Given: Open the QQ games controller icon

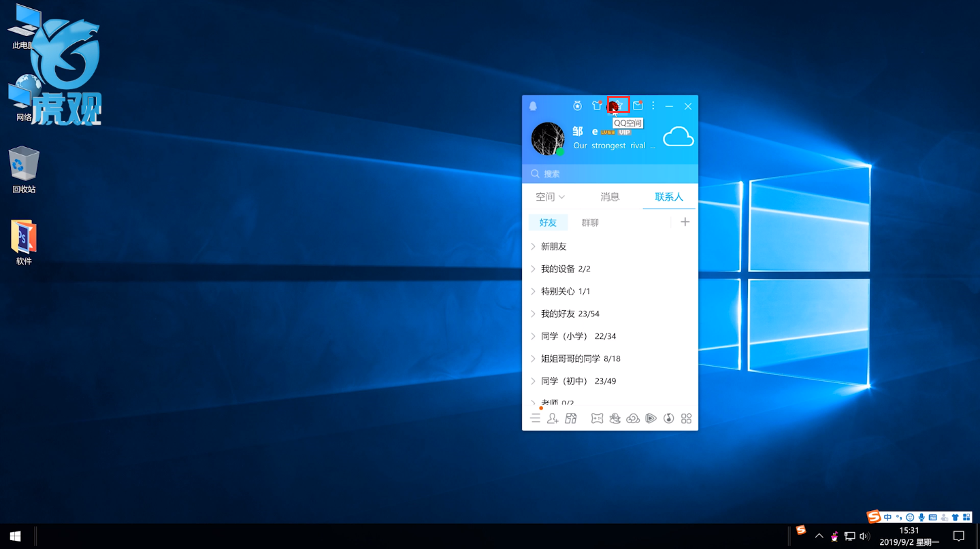Looking at the screenshot, I should (597, 418).
